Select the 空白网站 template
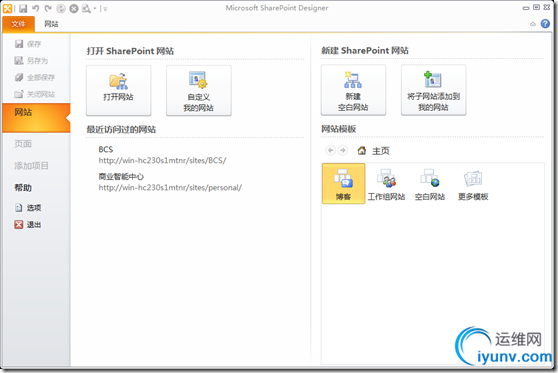Image resolution: width=558 pixels, height=373 pixels. (x=430, y=184)
